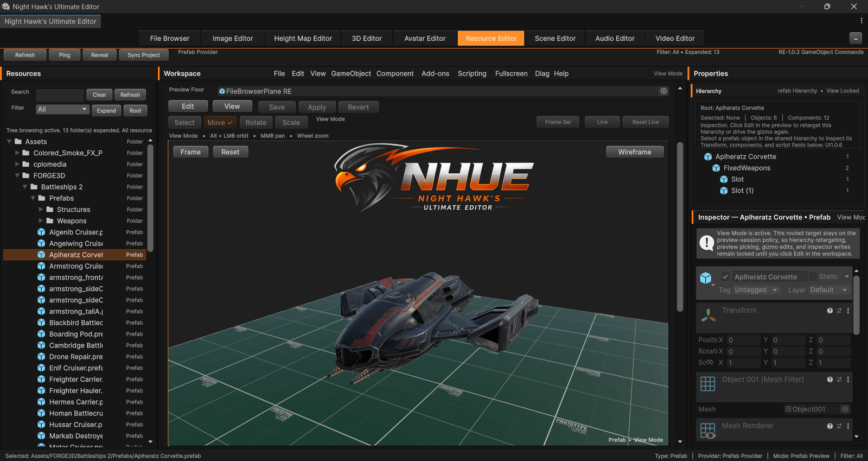Click the Mesh Renderer help icon

[829, 426]
